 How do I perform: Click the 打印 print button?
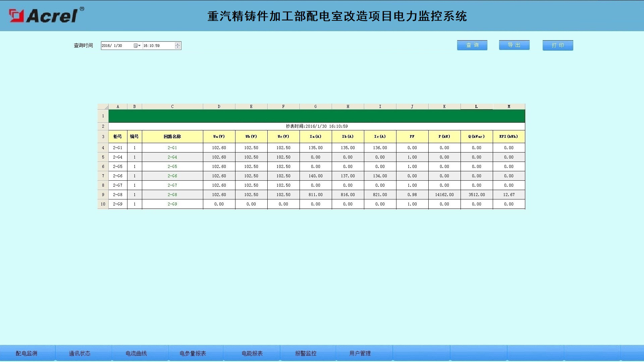point(558,45)
